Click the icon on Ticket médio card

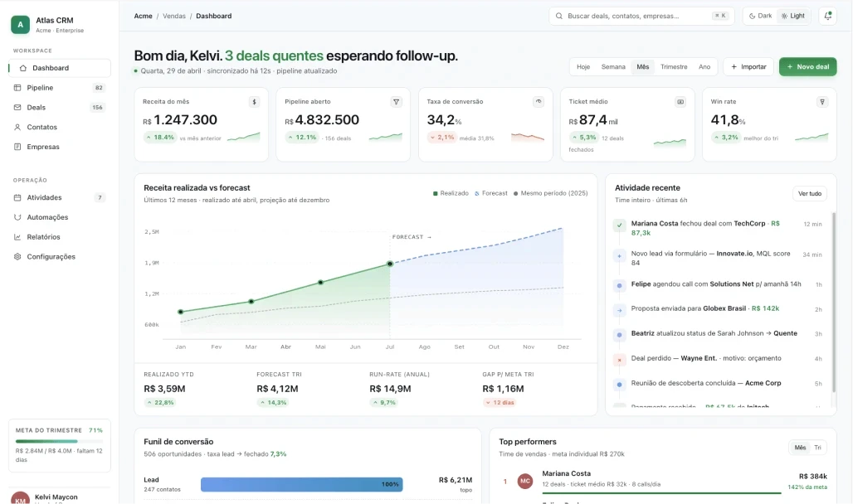[x=680, y=102]
